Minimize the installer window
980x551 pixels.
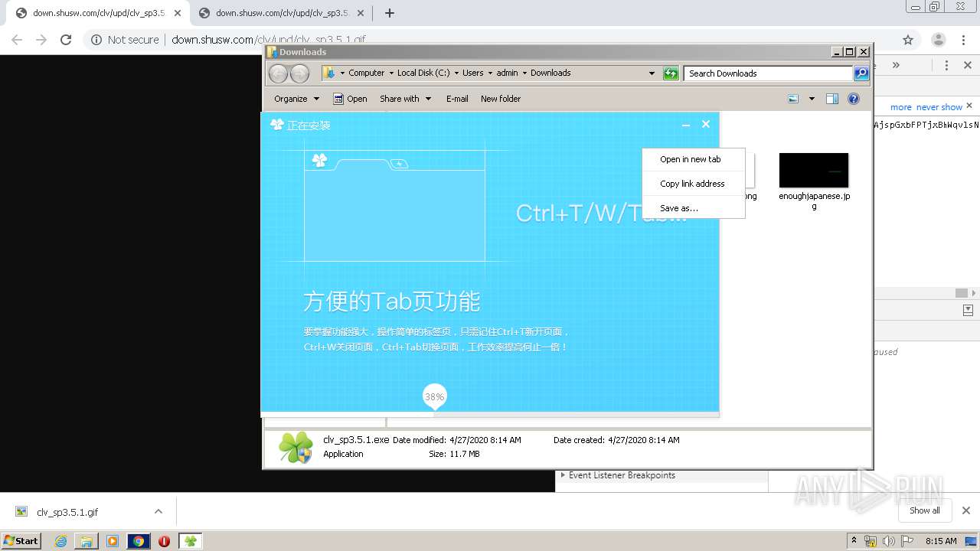pyautogui.click(x=686, y=125)
